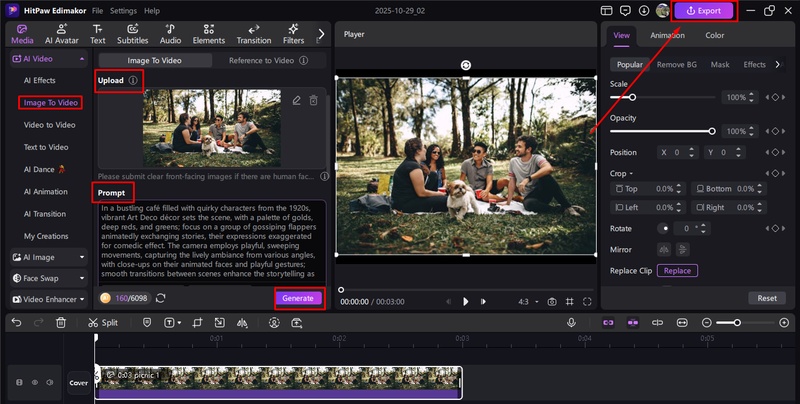The width and height of the screenshot is (800, 404).
Task: Delete the selected clip with trash icon
Action: pos(61,323)
